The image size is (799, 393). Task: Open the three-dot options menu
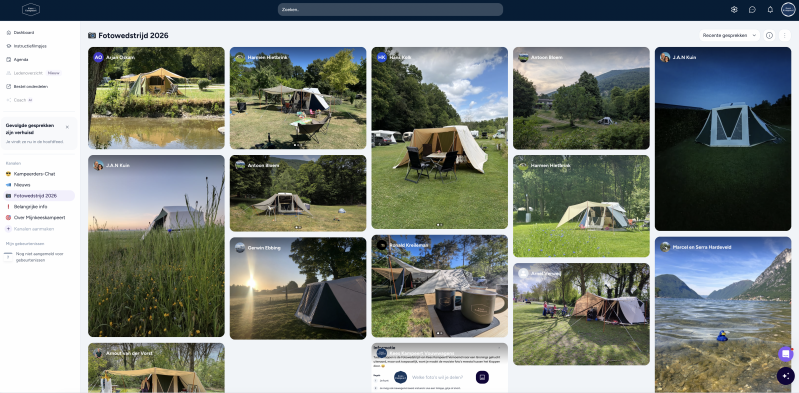785,35
